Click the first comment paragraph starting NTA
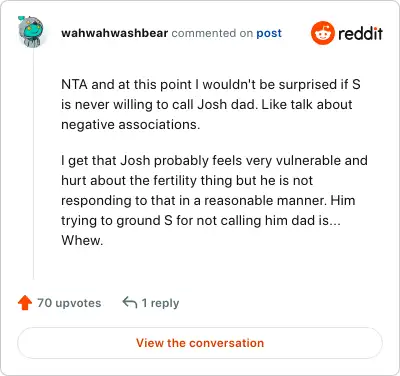The height and width of the screenshot is (376, 400). click(x=211, y=104)
